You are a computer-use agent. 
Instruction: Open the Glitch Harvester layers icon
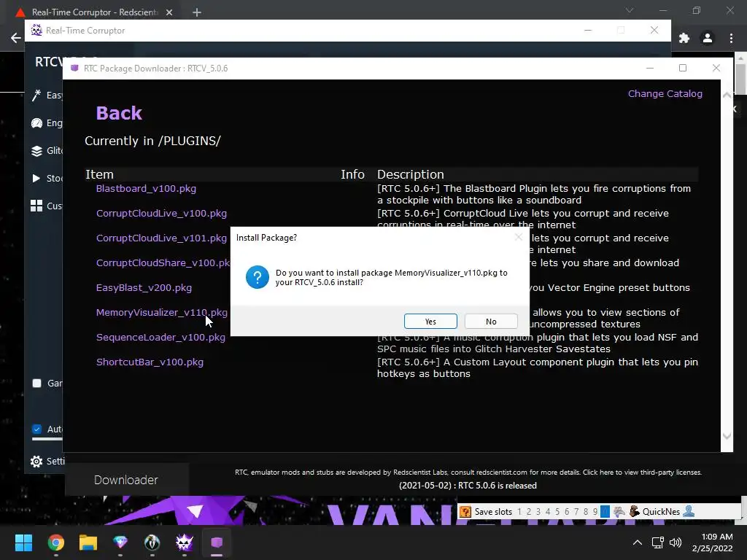coord(36,150)
